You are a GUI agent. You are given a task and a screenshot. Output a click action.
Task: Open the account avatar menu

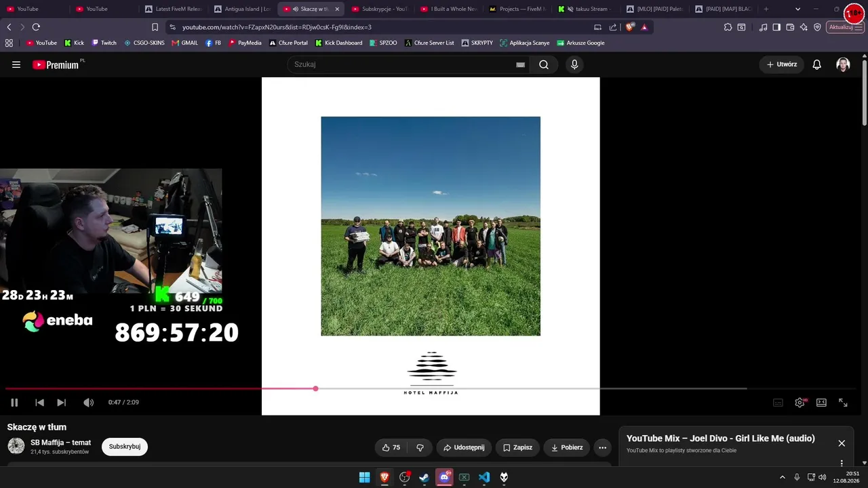pyautogui.click(x=843, y=65)
